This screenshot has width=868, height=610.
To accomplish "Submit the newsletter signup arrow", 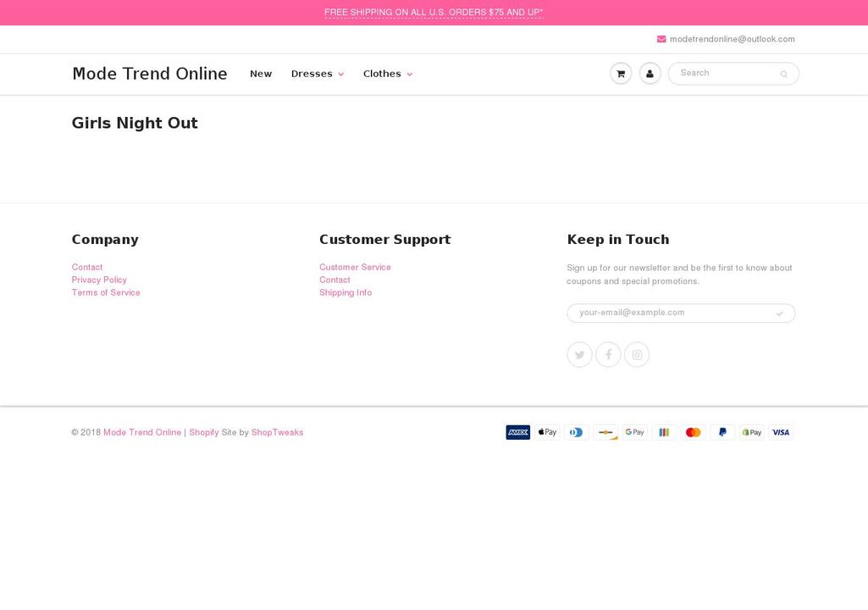I will pos(779,313).
